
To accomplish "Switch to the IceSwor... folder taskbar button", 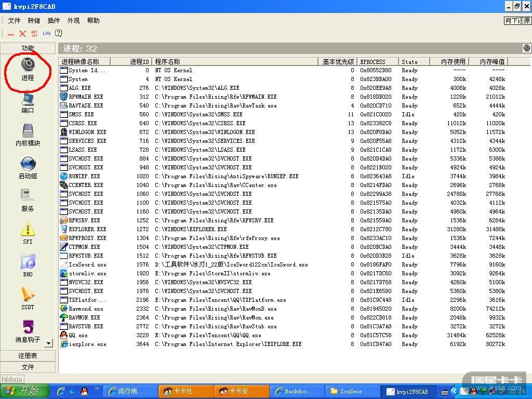I will pos(353,391).
